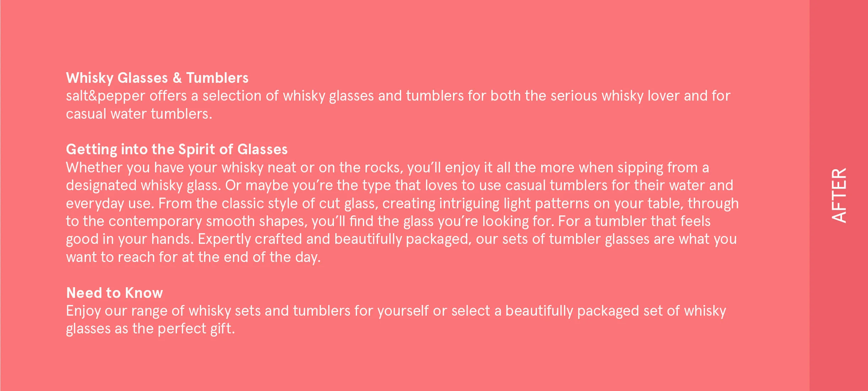Click the "Need to Know" heading
The width and height of the screenshot is (868, 391).
tap(115, 293)
